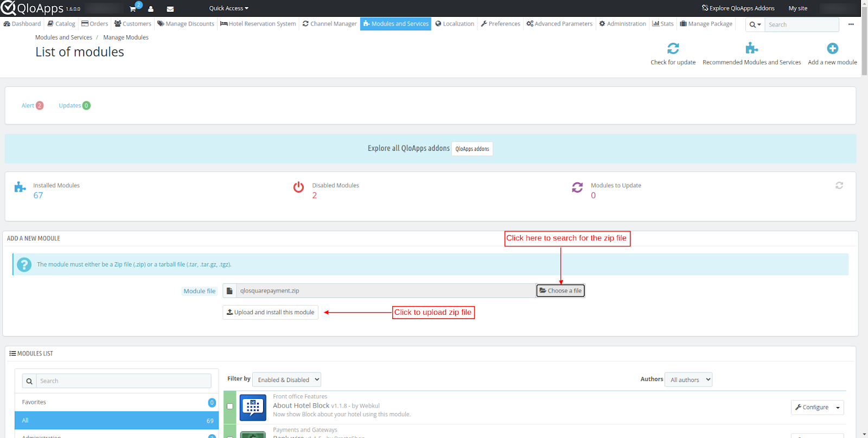This screenshot has height=438, width=868.
Task: Open the ellipsis overflow menu
Action: 851,24
